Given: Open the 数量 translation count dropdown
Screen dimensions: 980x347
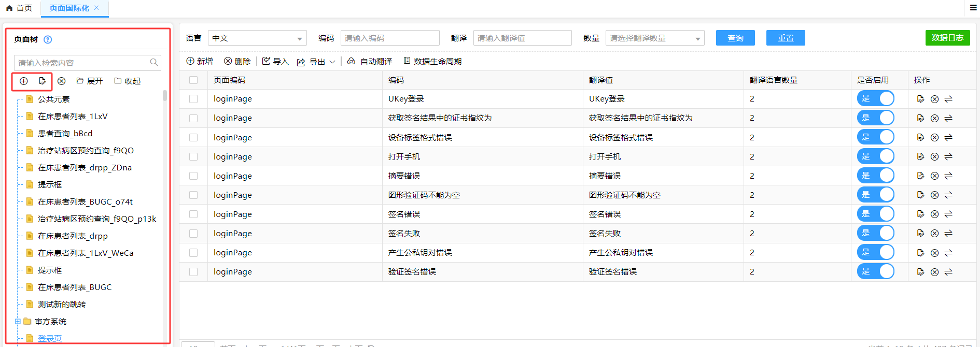Looking at the screenshot, I should pyautogui.click(x=654, y=38).
